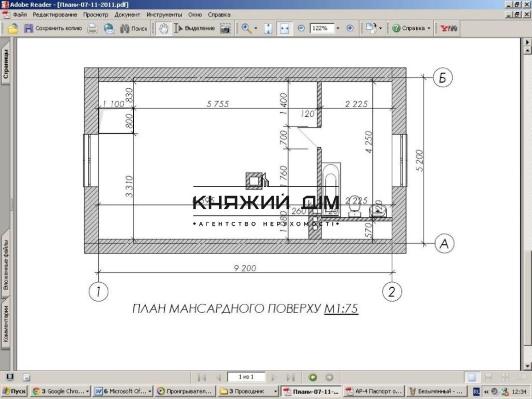Click the Print icon in toolbar
The image size is (532, 399).
pos(93,28)
